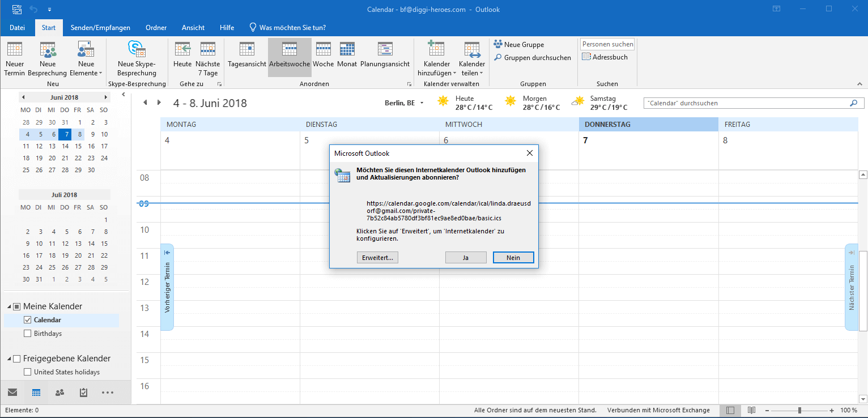The image size is (868, 418).
Task: Click the Erweitert... button
Action: 377,258
